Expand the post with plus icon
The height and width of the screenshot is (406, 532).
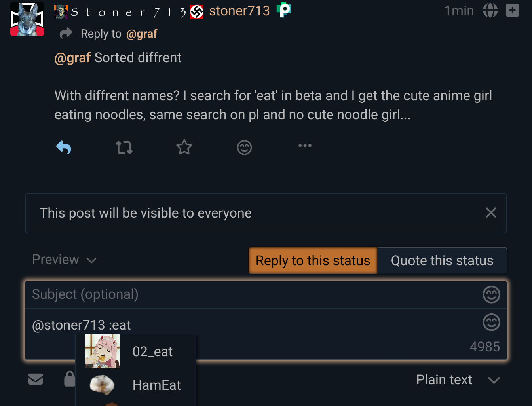click(x=512, y=11)
